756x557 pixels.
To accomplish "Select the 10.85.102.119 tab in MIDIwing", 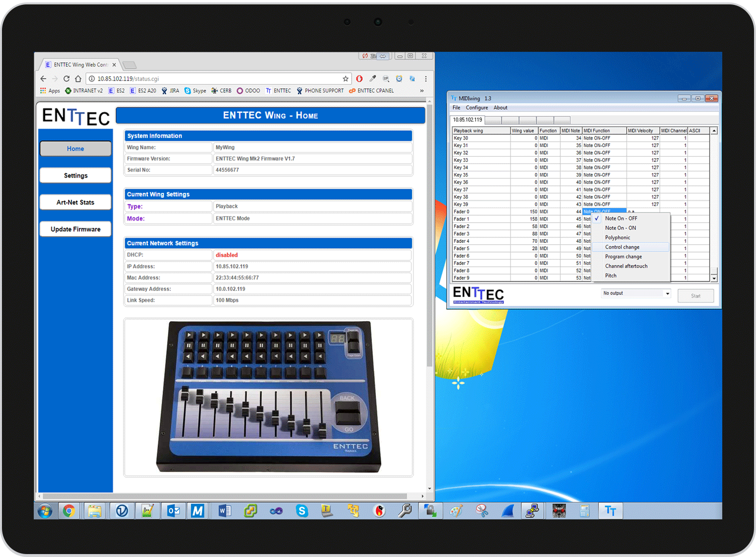I will click(467, 120).
